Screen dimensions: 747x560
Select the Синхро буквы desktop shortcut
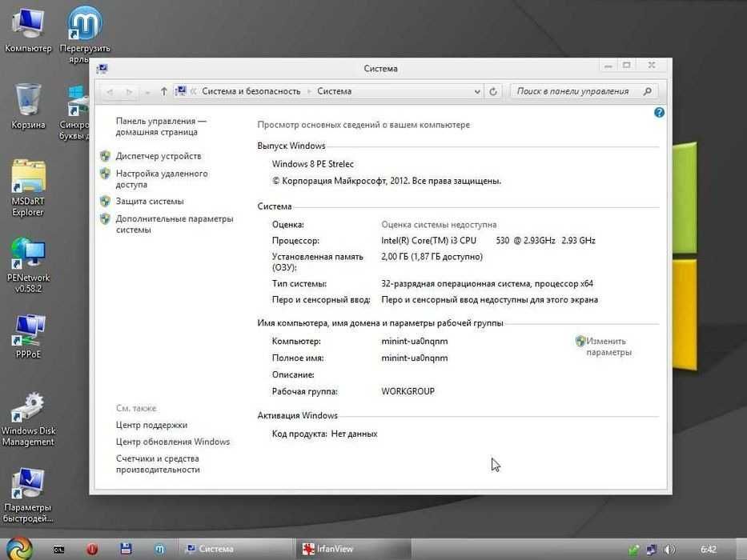[x=75, y=112]
